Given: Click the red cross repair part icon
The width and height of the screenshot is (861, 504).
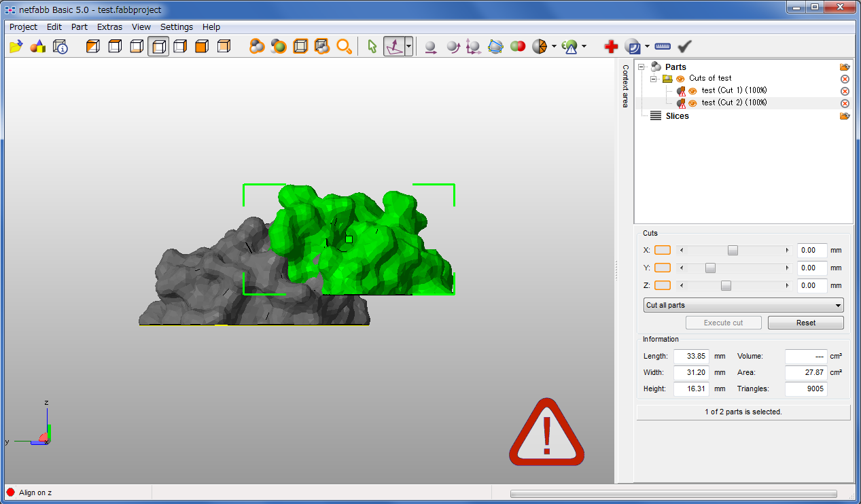Looking at the screenshot, I should coord(611,46).
